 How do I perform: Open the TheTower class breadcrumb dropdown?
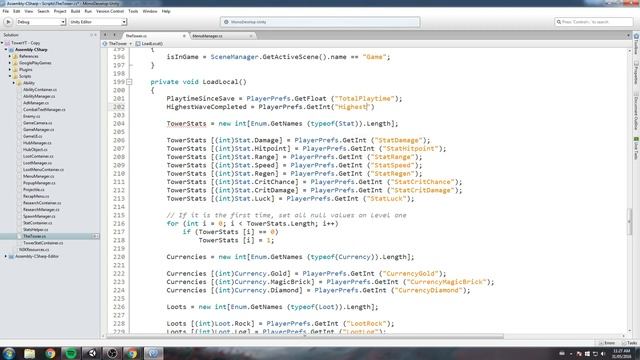coord(118,44)
